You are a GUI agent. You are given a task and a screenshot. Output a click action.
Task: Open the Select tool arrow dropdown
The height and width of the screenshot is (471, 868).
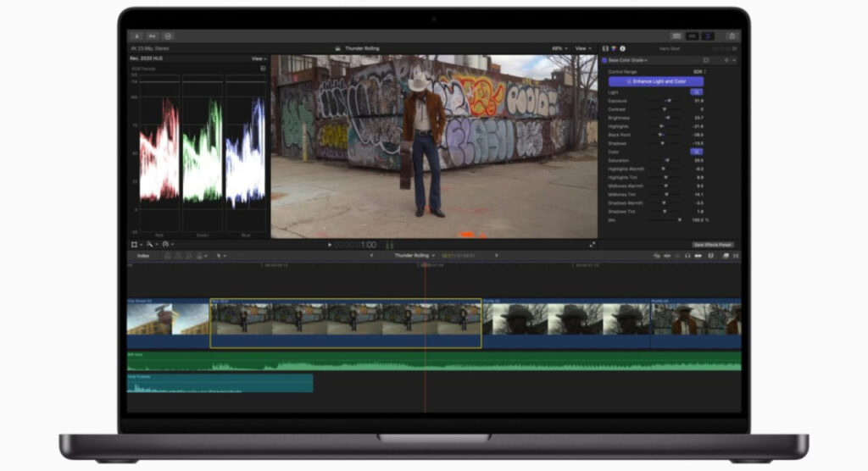[x=221, y=256]
